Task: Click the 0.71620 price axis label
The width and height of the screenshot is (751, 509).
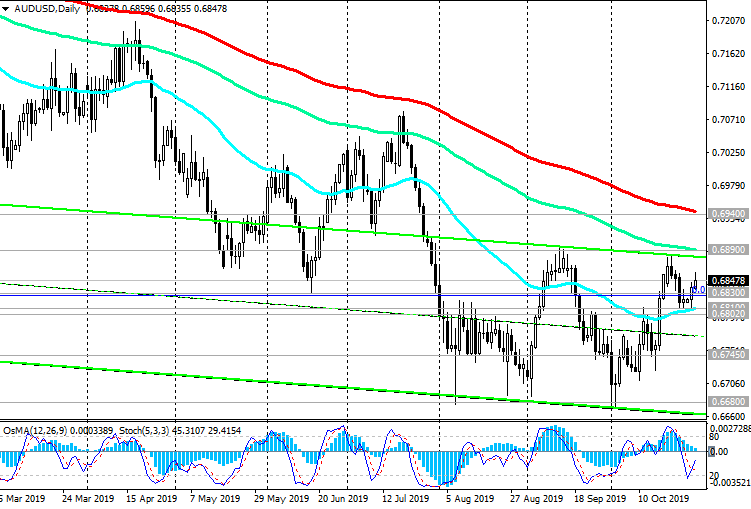Action: tap(728, 54)
